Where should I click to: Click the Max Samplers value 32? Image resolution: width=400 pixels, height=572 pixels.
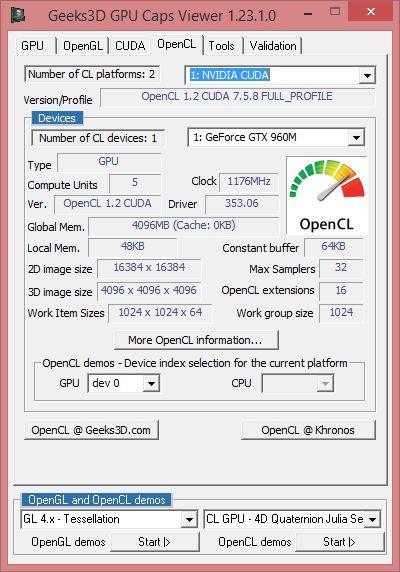tap(341, 268)
